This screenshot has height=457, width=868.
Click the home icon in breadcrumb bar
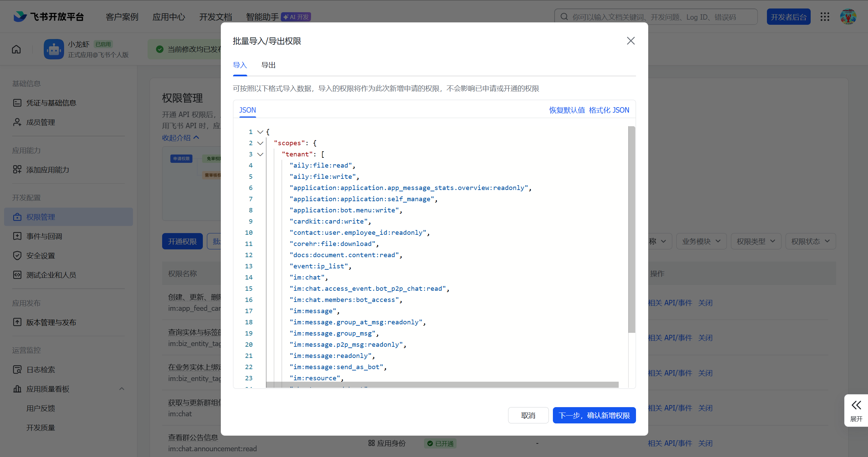click(x=16, y=49)
